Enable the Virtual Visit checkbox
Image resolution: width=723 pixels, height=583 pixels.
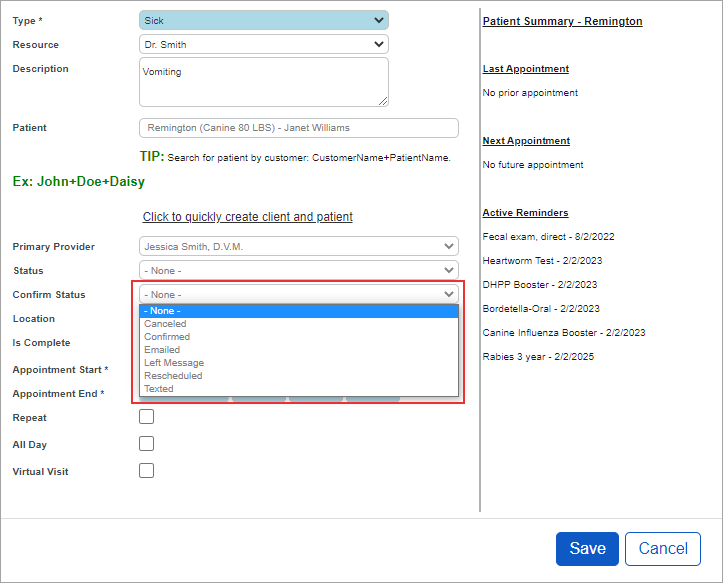[147, 471]
